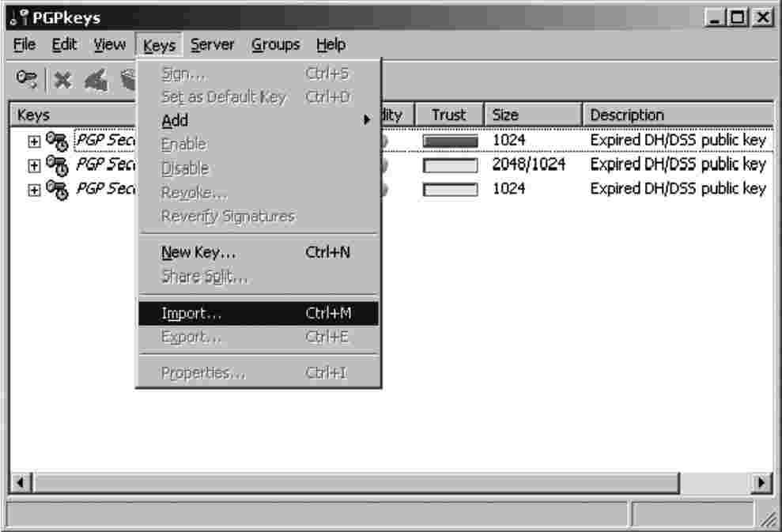
Task: Click the sign key toolbar icon
Action: point(96,80)
